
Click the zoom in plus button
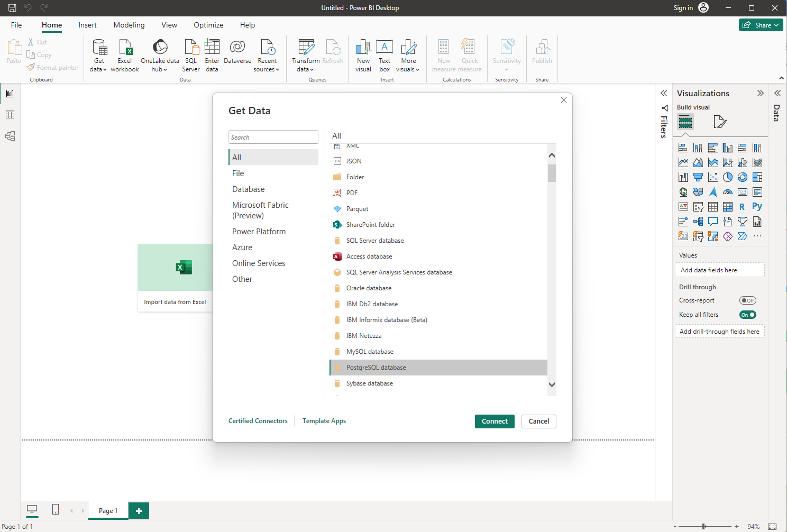coord(737,527)
